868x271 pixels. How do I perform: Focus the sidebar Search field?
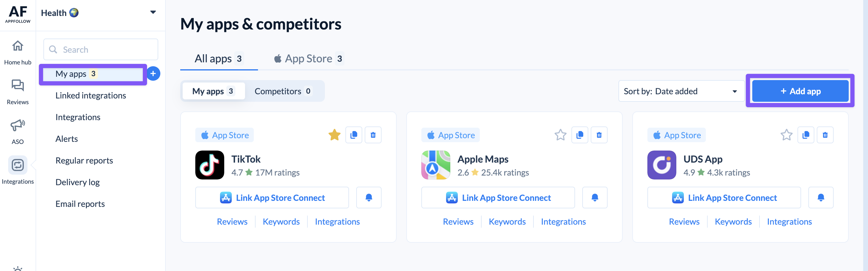pyautogui.click(x=100, y=49)
